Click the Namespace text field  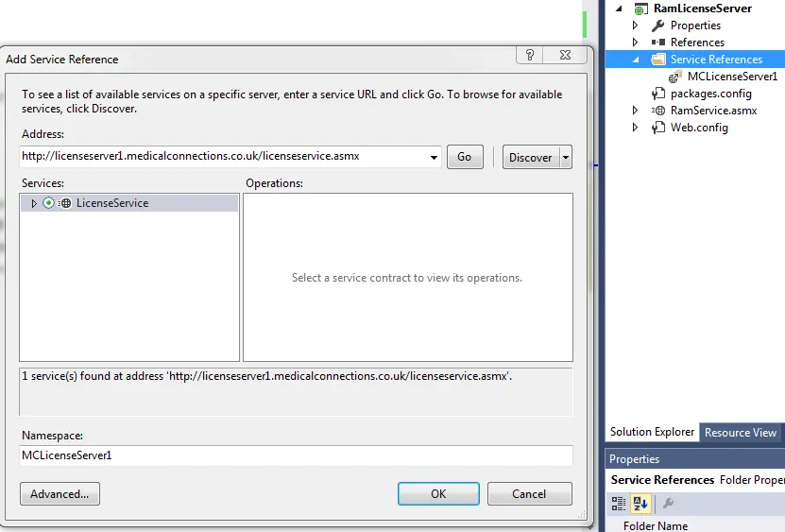point(296,455)
